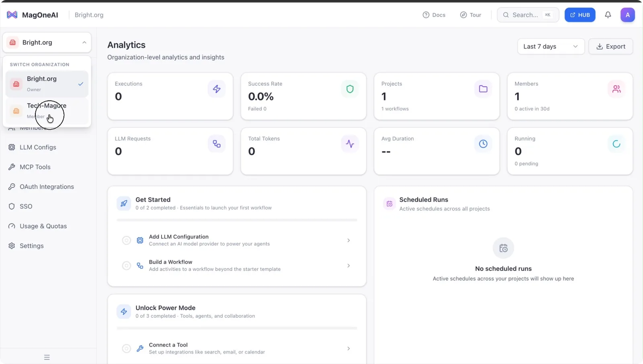Go to OAuth Integrations page

(47, 186)
